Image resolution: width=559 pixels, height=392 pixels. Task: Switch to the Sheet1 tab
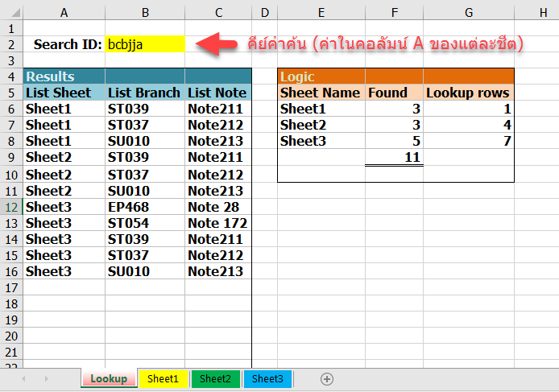[163, 378]
